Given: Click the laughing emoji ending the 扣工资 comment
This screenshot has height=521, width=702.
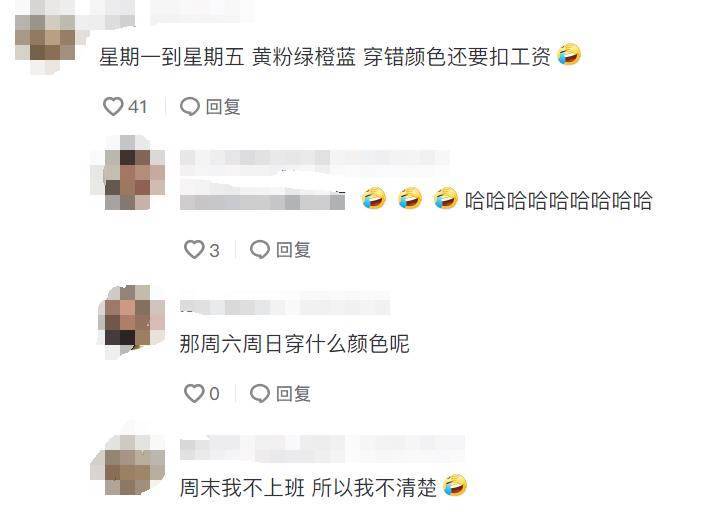Looking at the screenshot, I should 569,54.
